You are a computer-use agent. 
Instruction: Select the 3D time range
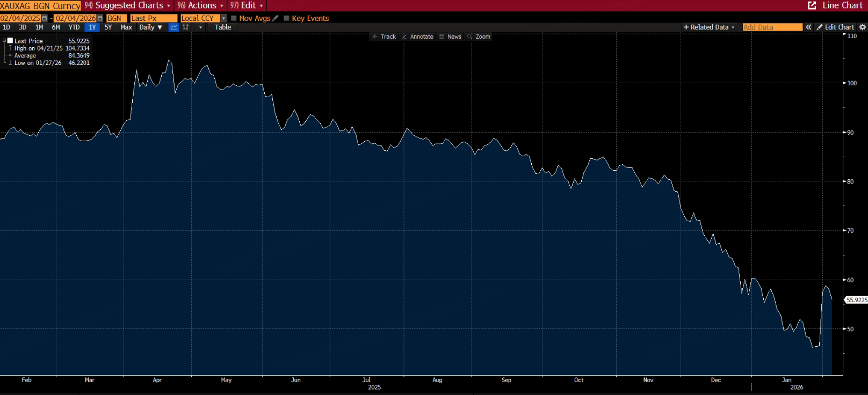pos(23,27)
